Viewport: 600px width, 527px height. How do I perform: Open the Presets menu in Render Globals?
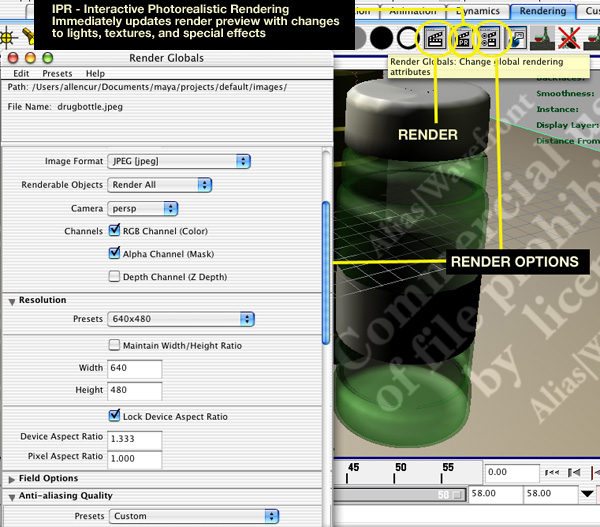[x=57, y=74]
